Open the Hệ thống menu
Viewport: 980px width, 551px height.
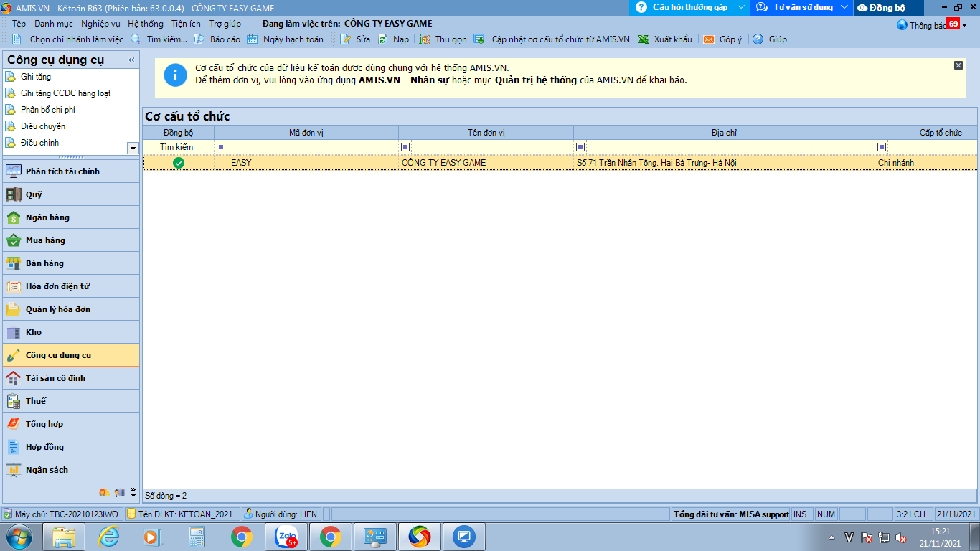tap(146, 24)
